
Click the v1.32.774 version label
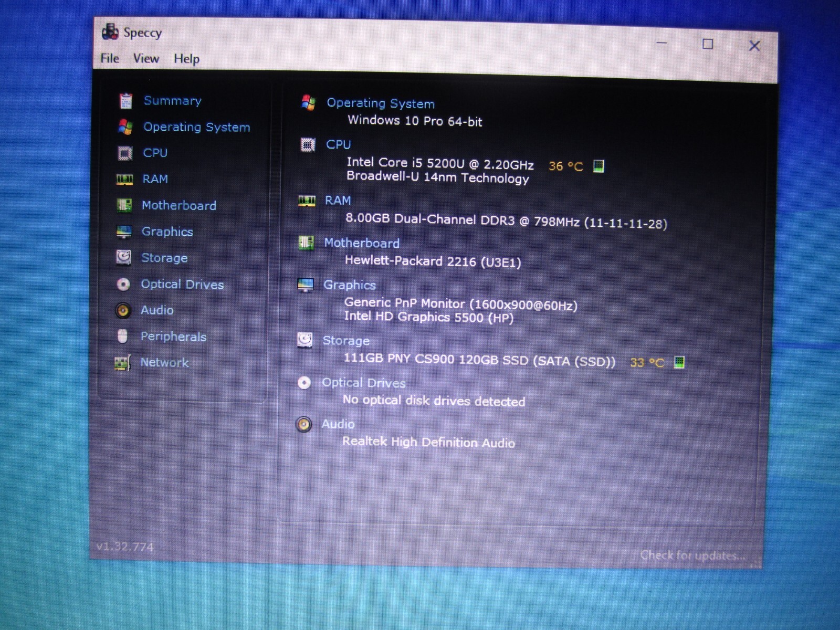pyautogui.click(x=125, y=547)
